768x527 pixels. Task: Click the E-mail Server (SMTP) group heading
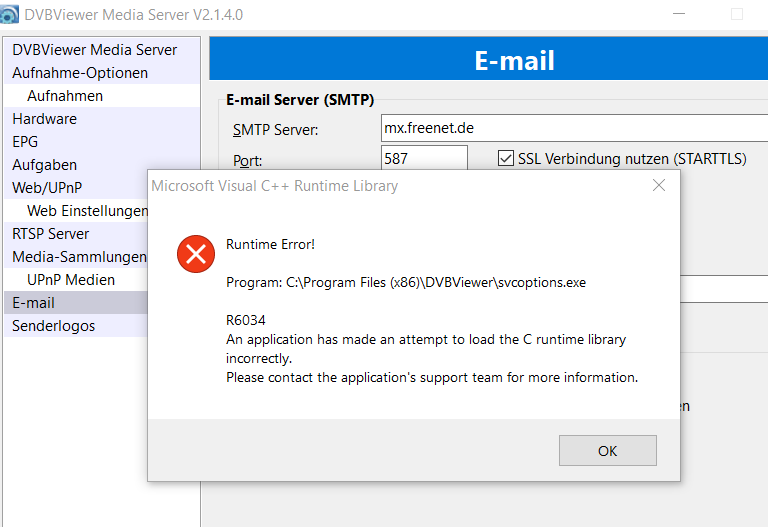tap(300, 100)
